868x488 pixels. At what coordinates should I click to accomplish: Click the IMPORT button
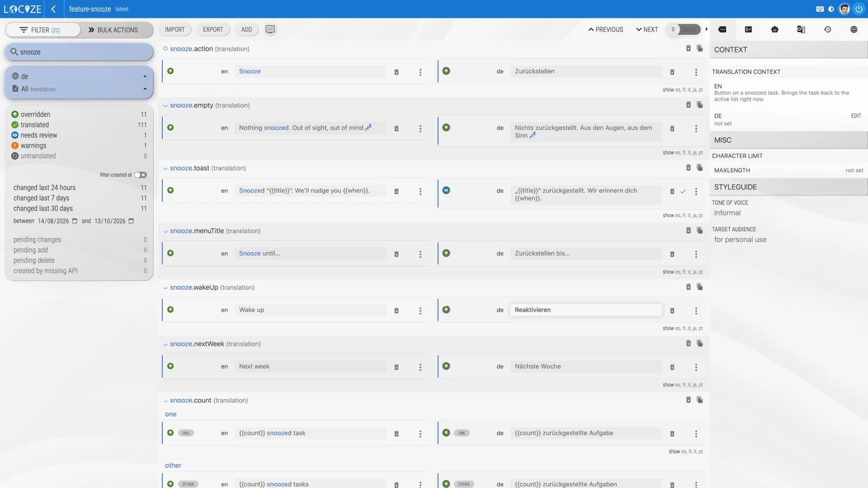175,29
